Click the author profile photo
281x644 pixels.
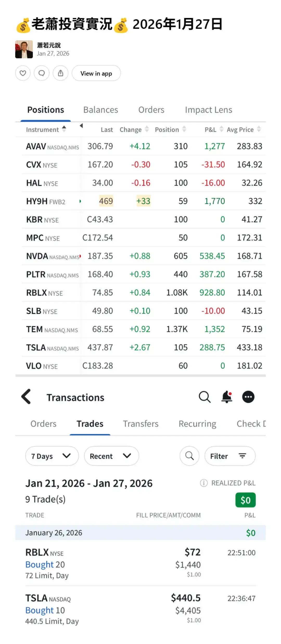coord(24,49)
